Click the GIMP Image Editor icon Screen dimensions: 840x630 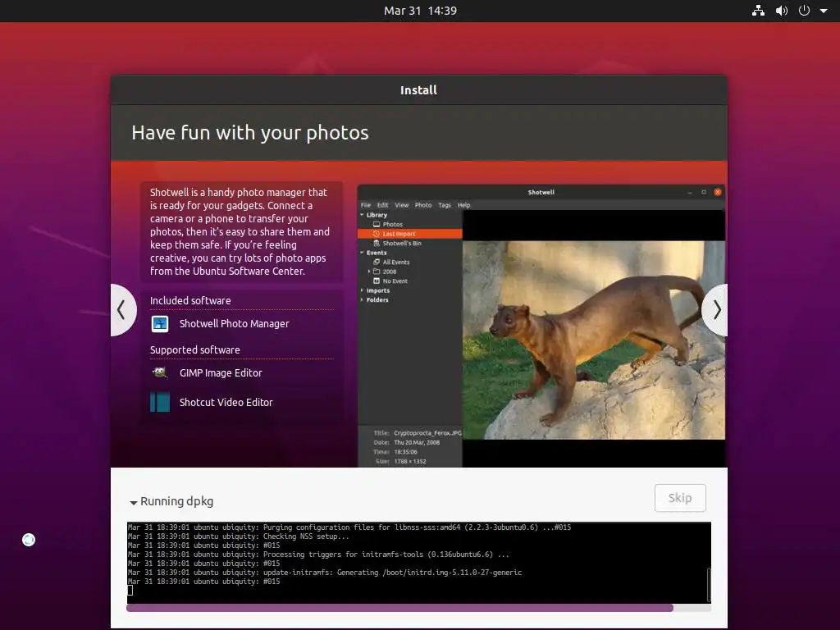(160, 373)
